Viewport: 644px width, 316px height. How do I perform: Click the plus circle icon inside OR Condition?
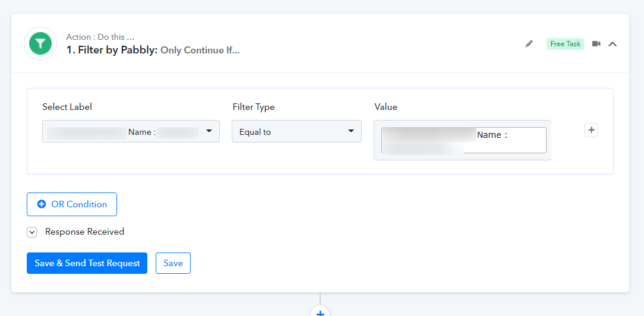pos(42,204)
